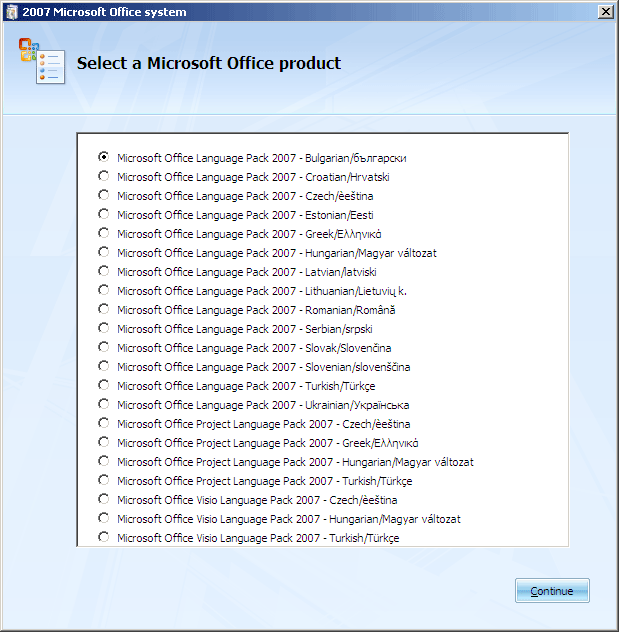Select Visio Language Pack Turkish option
The height and width of the screenshot is (632, 619).
pyautogui.click(x=104, y=537)
